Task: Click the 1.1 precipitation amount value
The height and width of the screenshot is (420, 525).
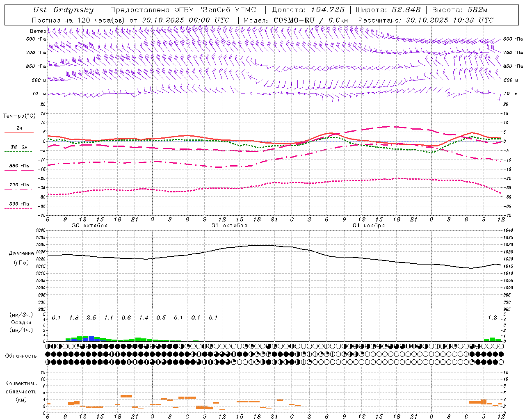Action: (x=108, y=318)
